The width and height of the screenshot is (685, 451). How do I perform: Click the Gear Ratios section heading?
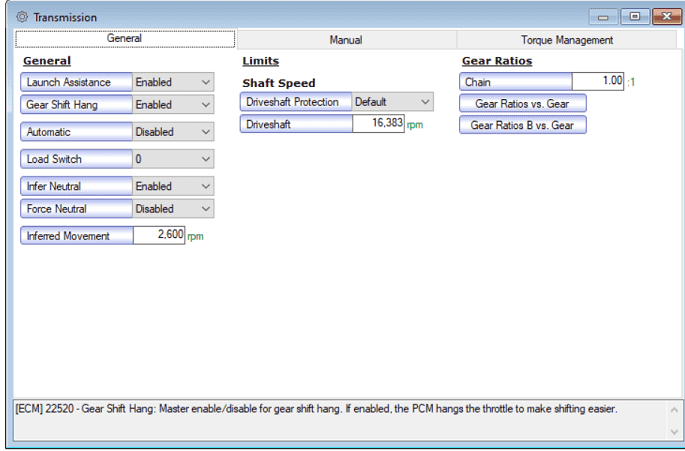(497, 61)
